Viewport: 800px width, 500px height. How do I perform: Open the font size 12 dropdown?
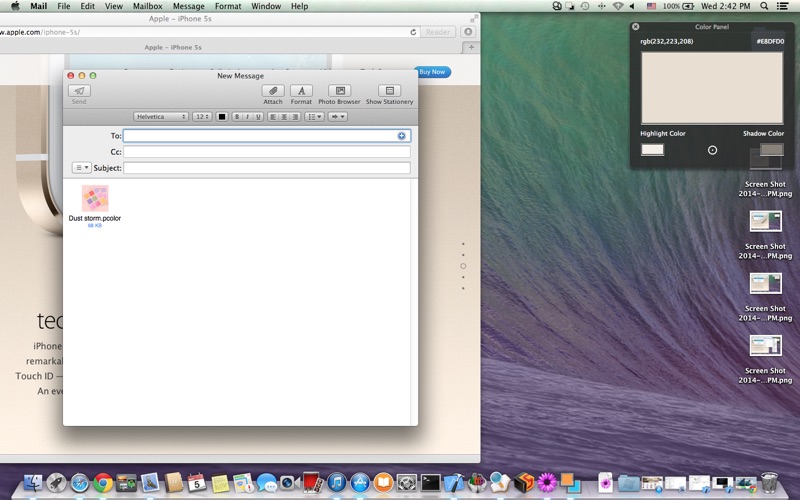click(x=202, y=117)
